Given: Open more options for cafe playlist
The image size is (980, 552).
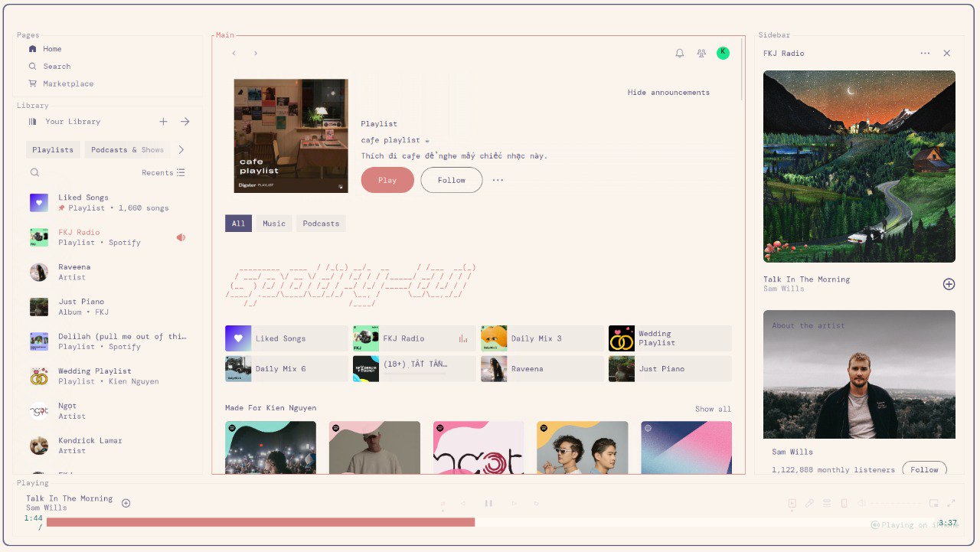Looking at the screenshot, I should click(x=498, y=181).
